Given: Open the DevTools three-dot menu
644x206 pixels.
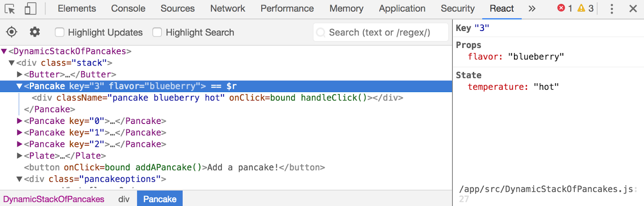Looking at the screenshot, I should click(x=612, y=8).
